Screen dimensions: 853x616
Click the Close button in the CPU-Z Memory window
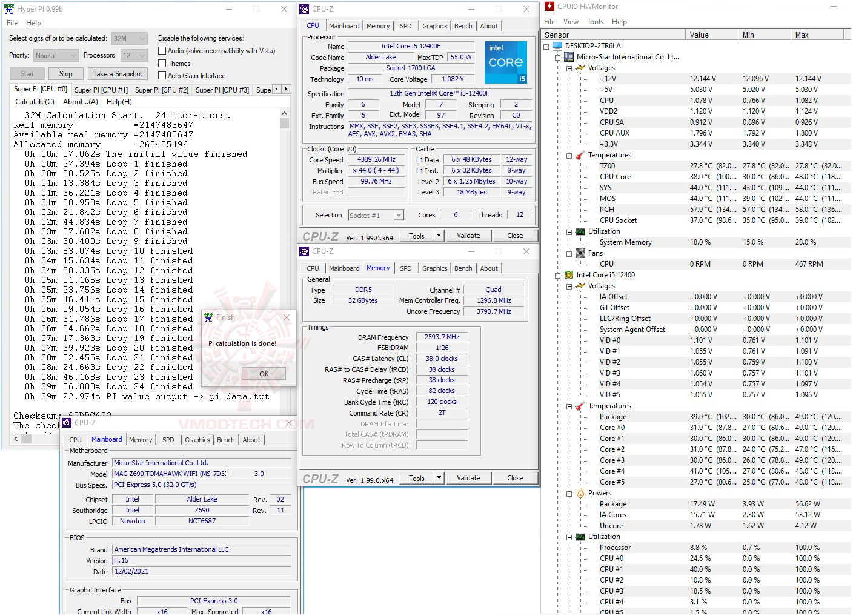[515, 478]
